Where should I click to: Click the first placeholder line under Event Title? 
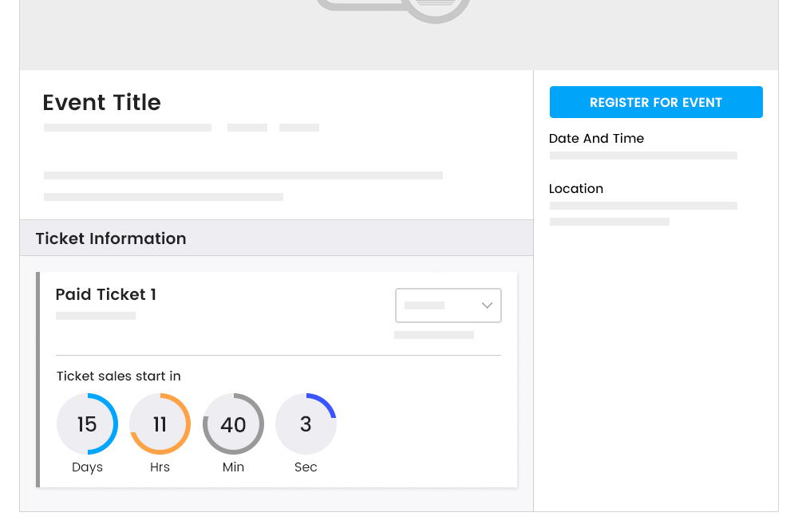128,128
